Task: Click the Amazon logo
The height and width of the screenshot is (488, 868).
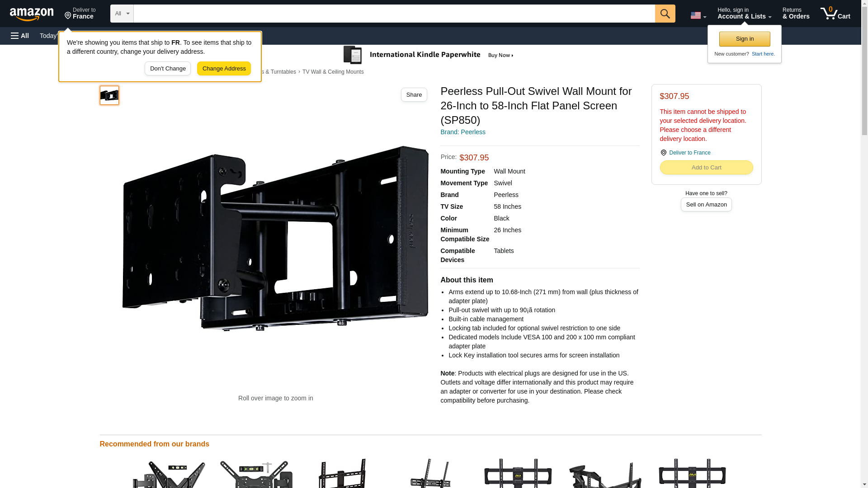Action: coord(32,14)
